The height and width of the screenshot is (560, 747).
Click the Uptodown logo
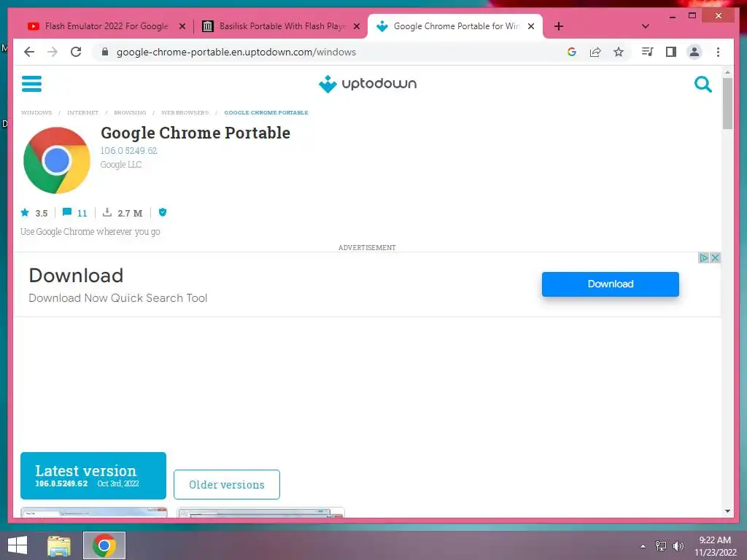368,84
